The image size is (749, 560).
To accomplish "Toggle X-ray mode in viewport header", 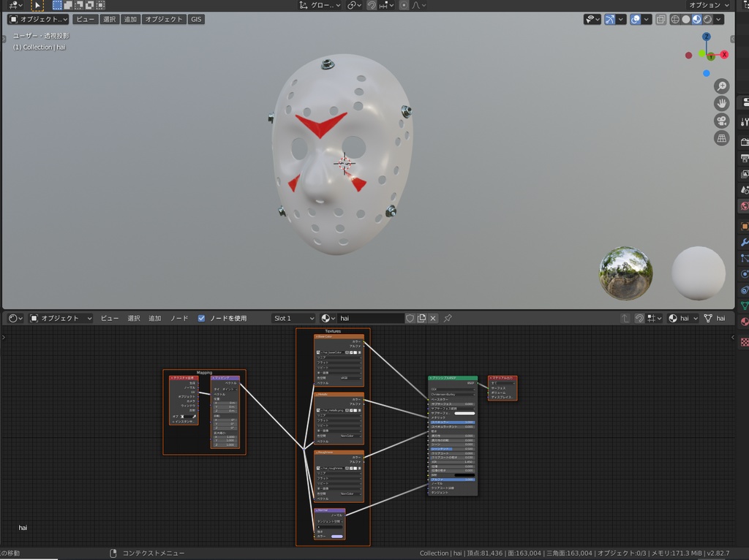I will tap(660, 19).
